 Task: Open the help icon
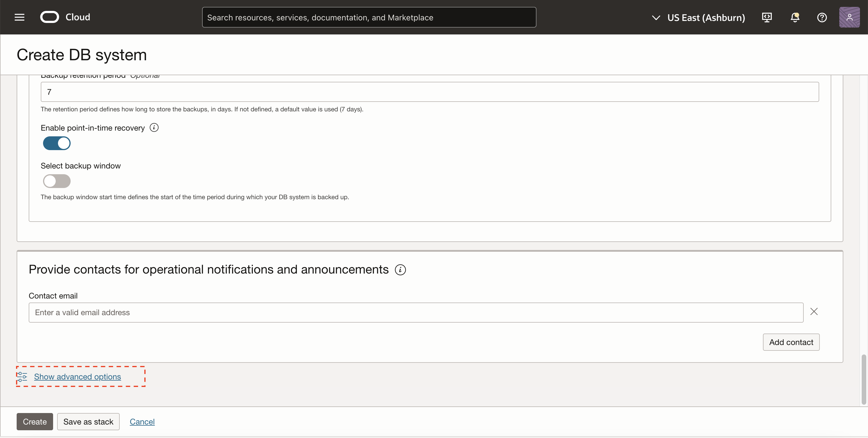coord(822,17)
